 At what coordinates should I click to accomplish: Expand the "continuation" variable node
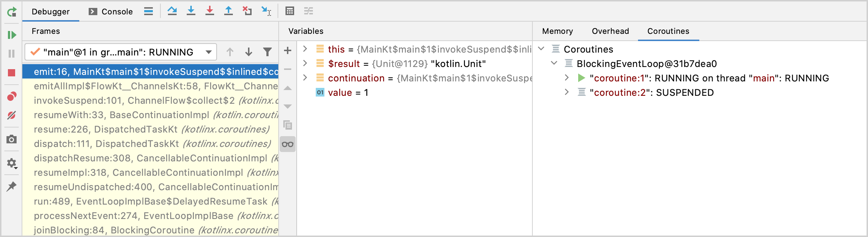point(305,78)
